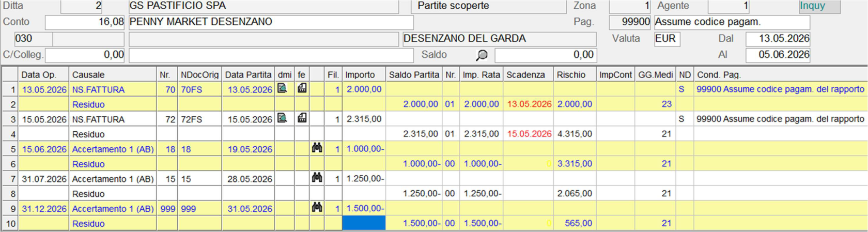Viewport: 868px width, 232px height.
Task: Click the Agente field
Action: pyautogui.click(x=729, y=6)
